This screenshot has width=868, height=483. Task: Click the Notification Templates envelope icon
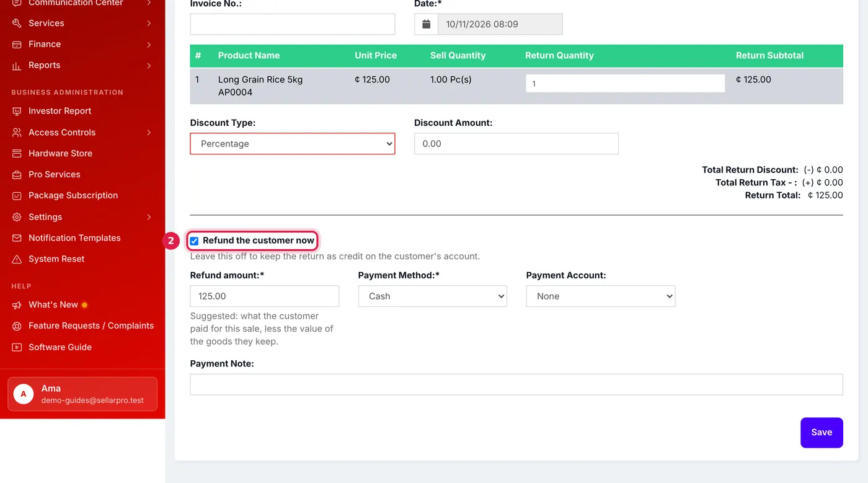click(17, 238)
